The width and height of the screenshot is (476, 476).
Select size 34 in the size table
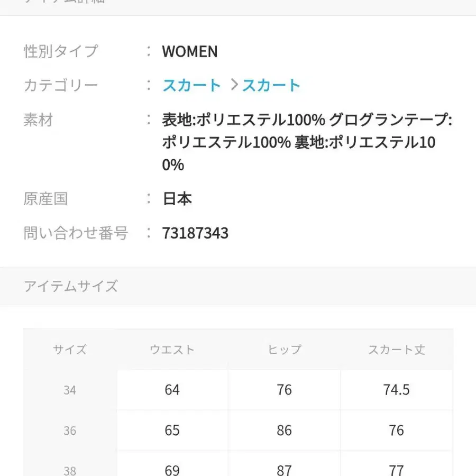tap(69, 390)
